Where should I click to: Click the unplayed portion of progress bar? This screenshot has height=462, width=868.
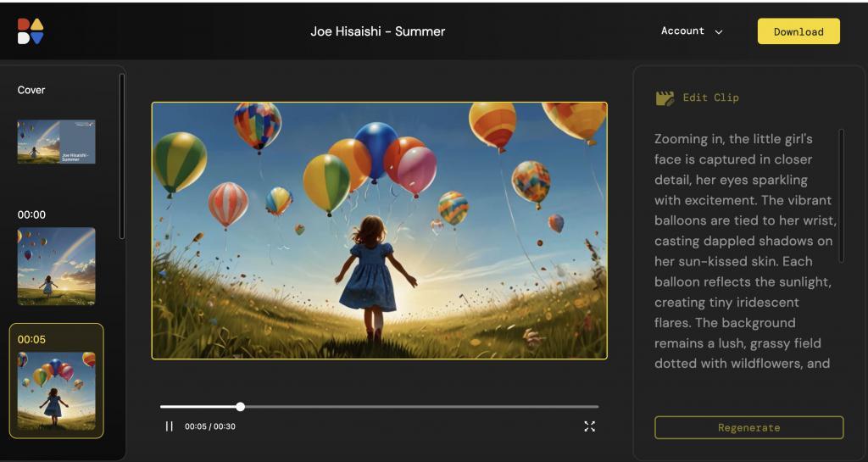(420, 407)
